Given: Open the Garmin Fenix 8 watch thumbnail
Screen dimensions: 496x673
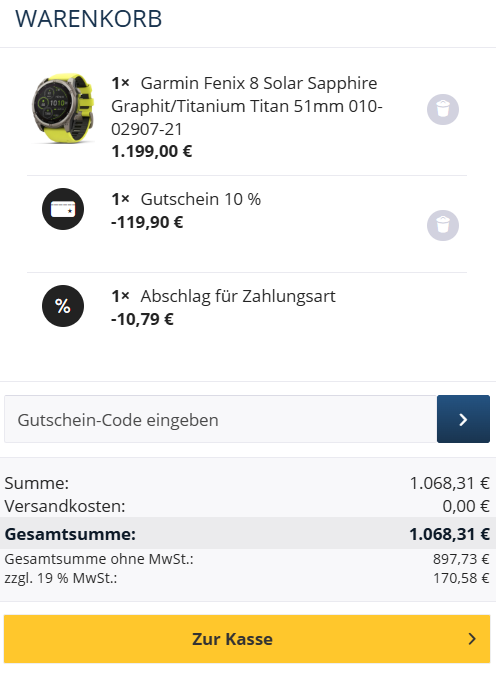Looking at the screenshot, I should pos(63,109).
